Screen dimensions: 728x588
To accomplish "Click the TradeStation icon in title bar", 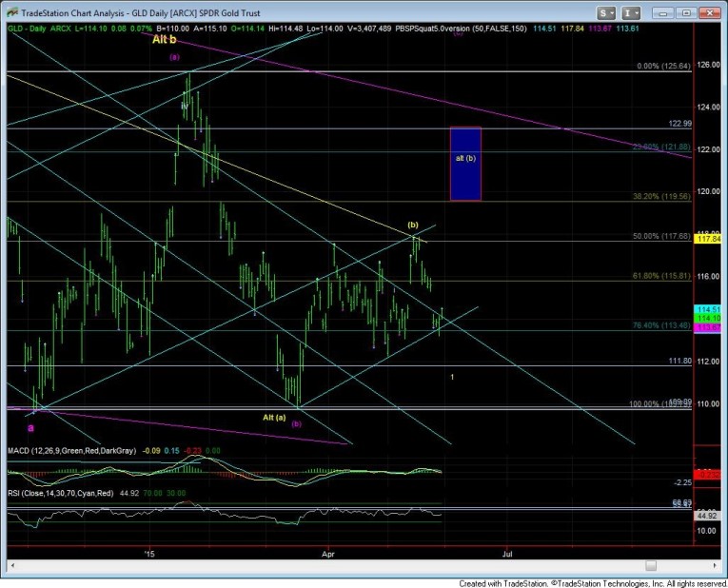I will pos(11,12).
